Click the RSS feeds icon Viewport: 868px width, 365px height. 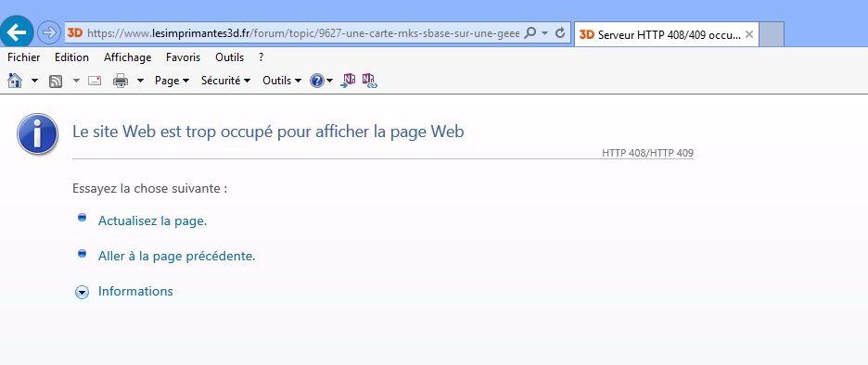click(56, 82)
